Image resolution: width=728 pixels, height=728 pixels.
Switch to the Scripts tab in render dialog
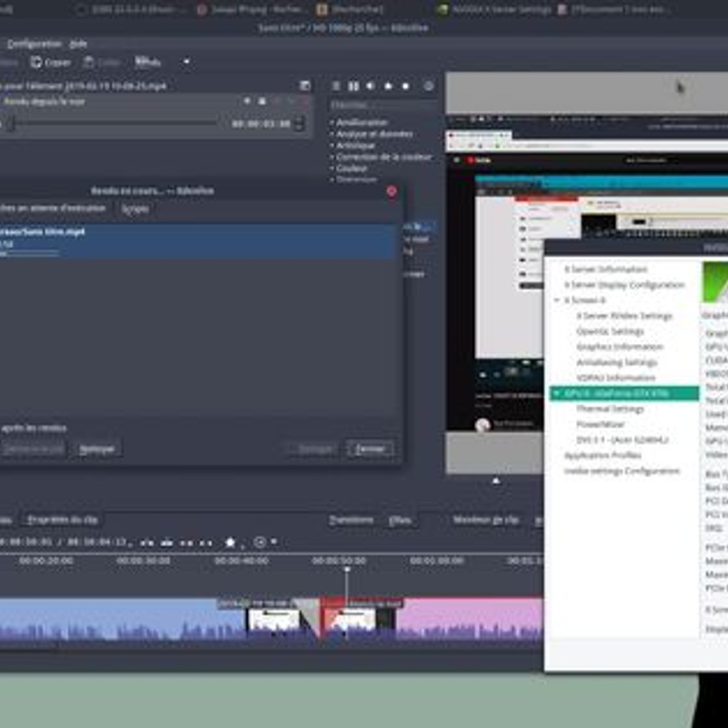click(135, 209)
